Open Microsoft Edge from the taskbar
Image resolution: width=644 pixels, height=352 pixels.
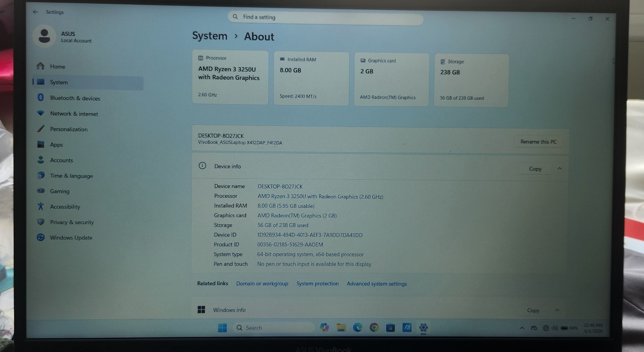coord(357,327)
